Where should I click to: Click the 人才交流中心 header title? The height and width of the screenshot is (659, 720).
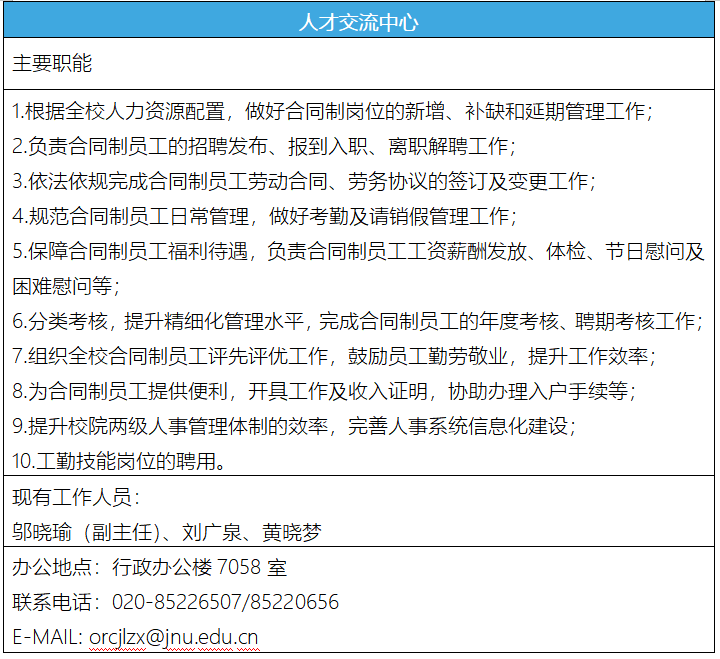[x=358, y=21]
